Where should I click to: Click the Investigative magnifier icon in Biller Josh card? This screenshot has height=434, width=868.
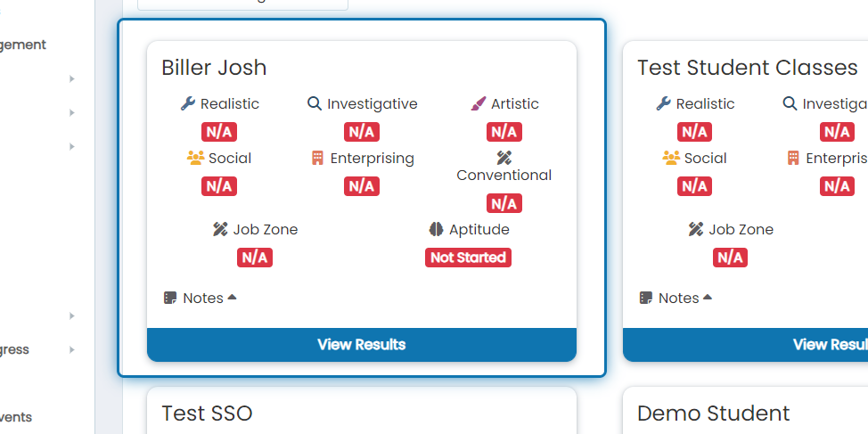315,103
